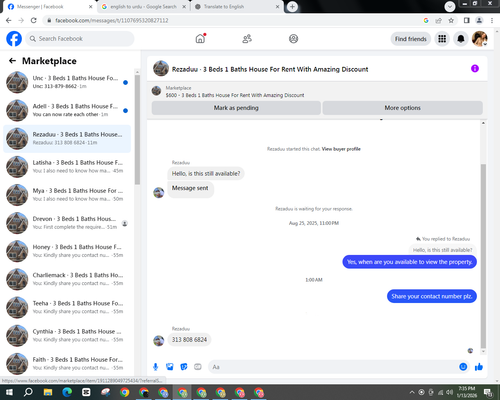Open the Latisha conversation
The image size is (500, 400).
click(x=67, y=167)
